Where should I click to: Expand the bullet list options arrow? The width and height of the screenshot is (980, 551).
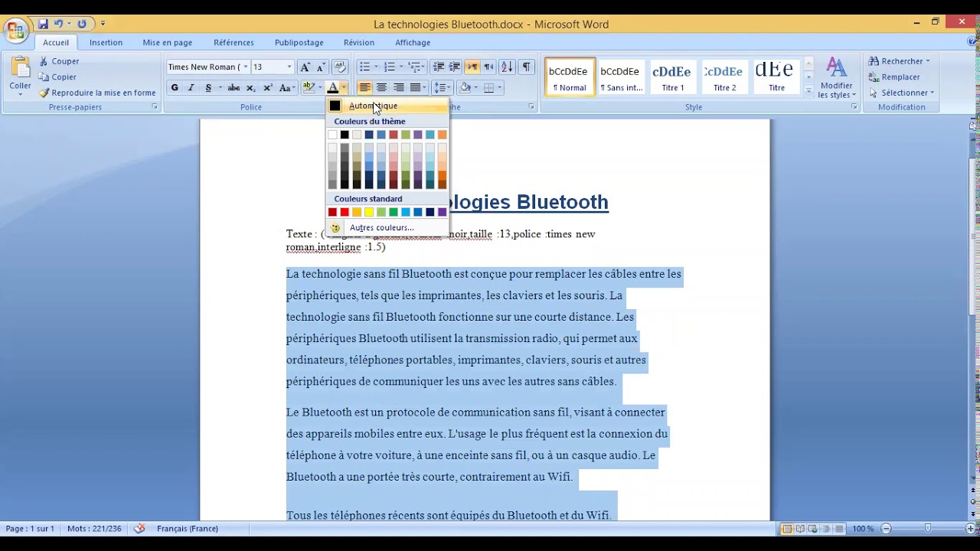(376, 67)
